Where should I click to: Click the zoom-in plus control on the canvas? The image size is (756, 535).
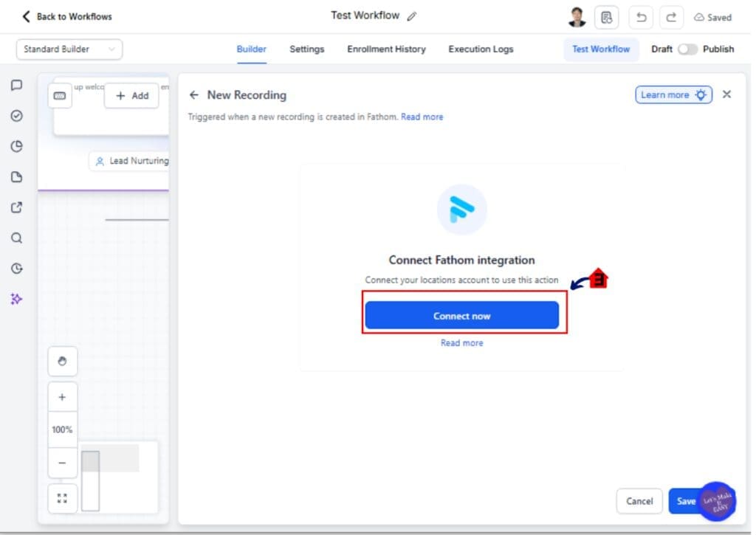click(x=63, y=396)
